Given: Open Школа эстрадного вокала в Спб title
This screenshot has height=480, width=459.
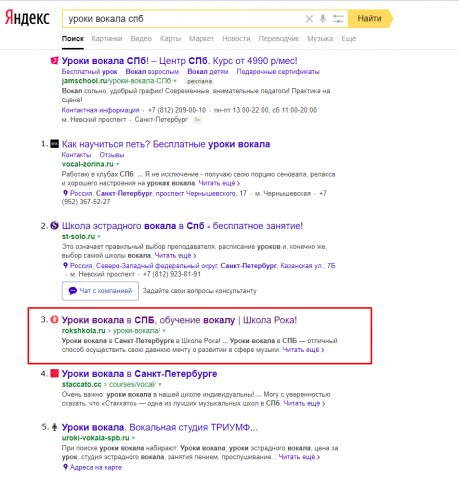Looking at the screenshot, I should [182, 226].
